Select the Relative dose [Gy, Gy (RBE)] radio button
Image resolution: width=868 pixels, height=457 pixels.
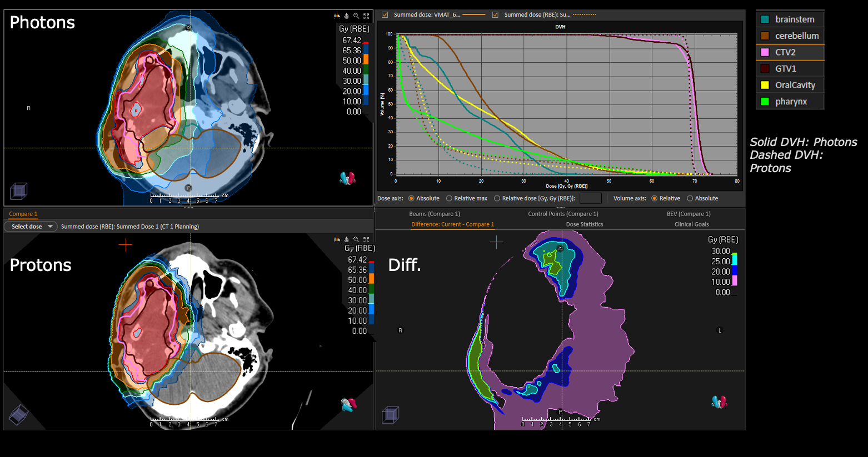click(497, 198)
